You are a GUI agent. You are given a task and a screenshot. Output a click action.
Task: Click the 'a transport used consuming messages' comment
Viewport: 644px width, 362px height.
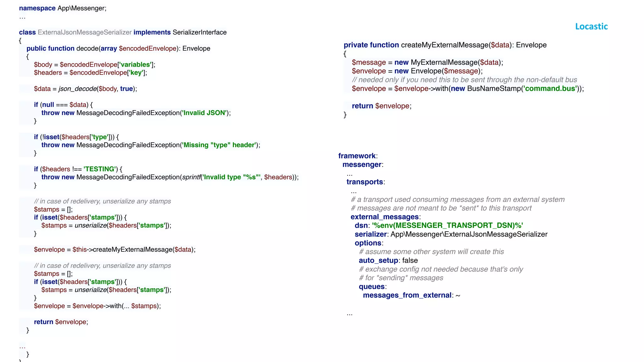click(x=458, y=200)
